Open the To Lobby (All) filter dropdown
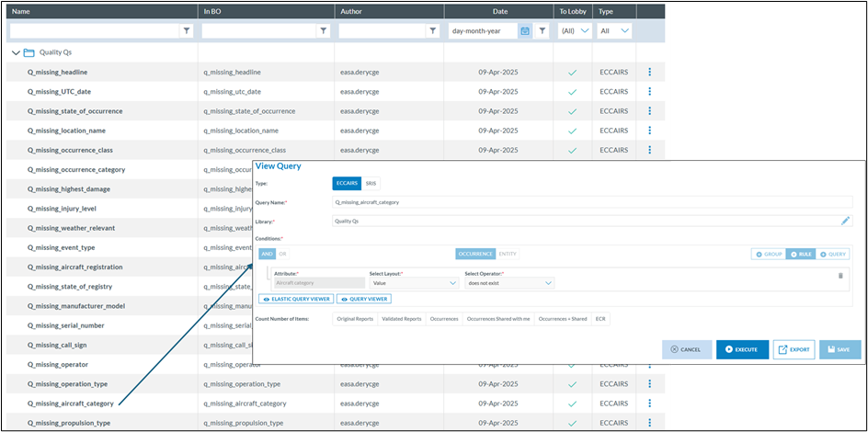The width and height of the screenshot is (868, 432). click(x=574, y=30)
